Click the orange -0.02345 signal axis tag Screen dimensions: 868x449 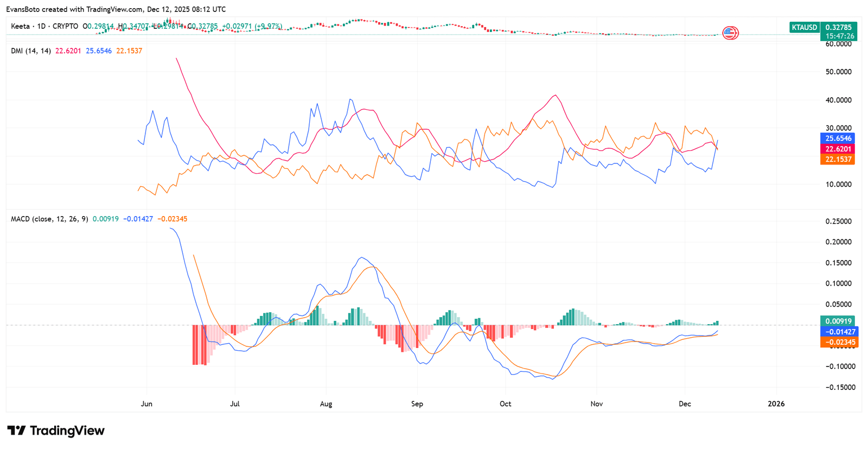(839, 342)
